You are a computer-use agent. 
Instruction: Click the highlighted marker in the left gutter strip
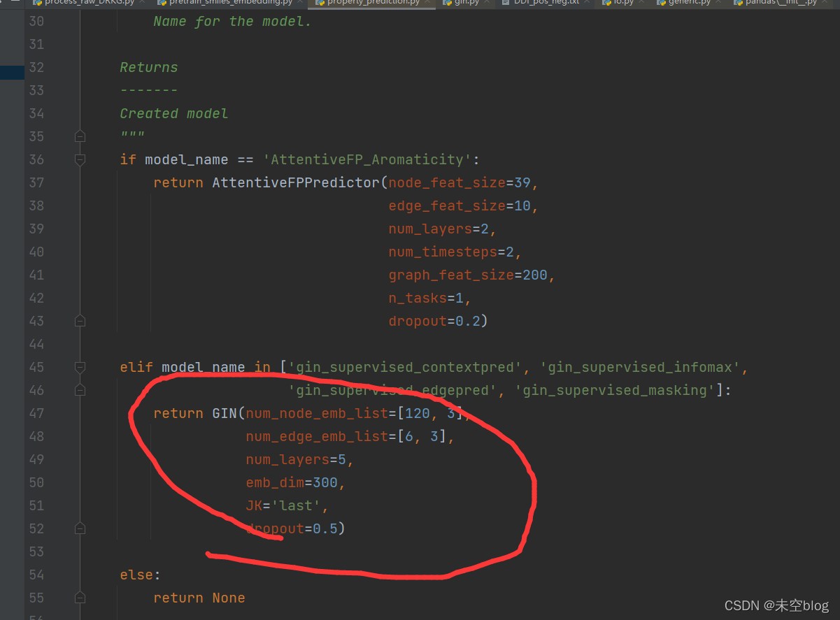point(12,73)
